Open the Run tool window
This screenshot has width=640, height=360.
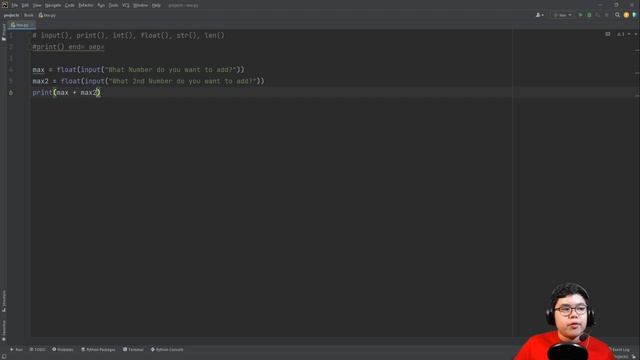coord(16,350)
